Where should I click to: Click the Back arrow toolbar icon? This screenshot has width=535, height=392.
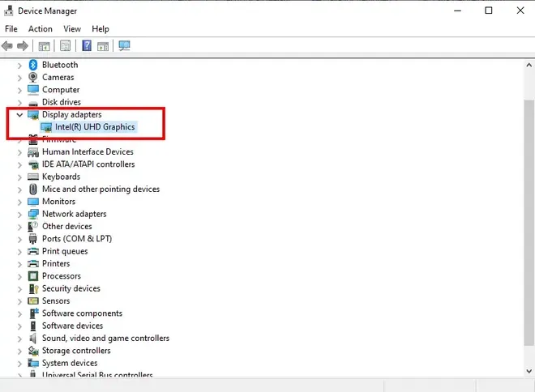point(7,45)
